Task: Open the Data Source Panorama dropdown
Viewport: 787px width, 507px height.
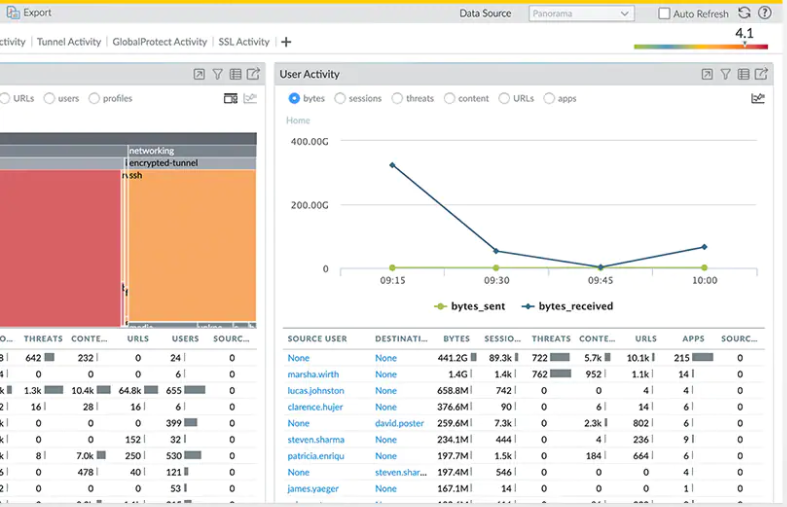Action: click(x=581, y=14)
